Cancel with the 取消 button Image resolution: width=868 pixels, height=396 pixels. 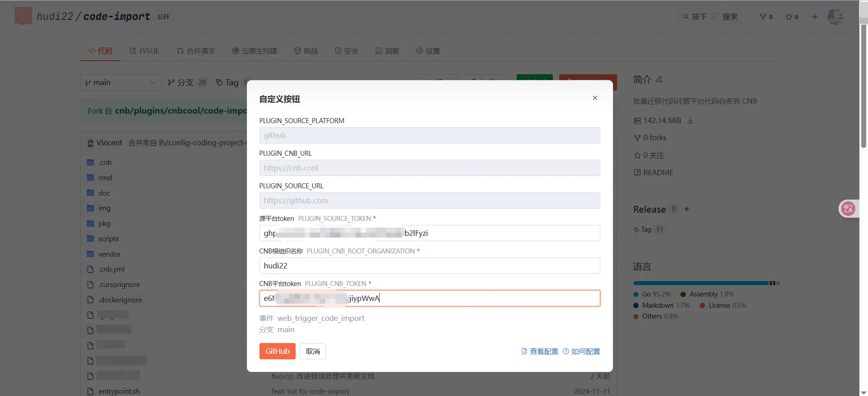click(313, 351)
